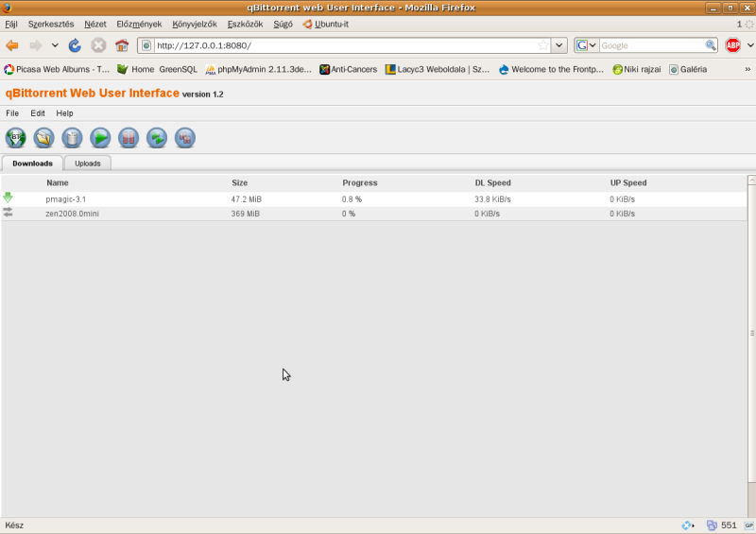This screenshot has width=756, height=534.
Task: Click the 33.8 KiB/s download speed value
Action: tap(492, 199)
